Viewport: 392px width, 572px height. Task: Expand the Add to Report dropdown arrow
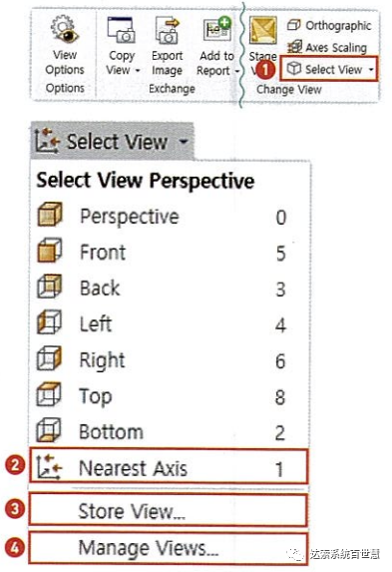tap(236, 71)
